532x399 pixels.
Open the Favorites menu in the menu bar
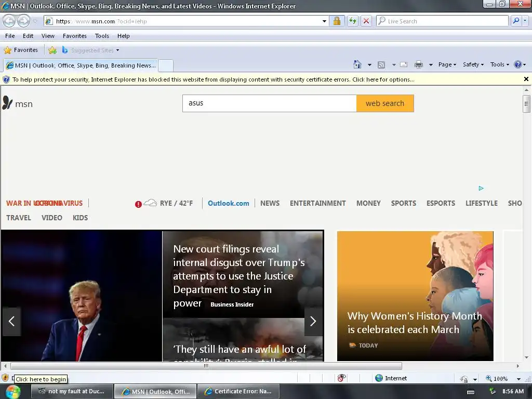[75, 36]
